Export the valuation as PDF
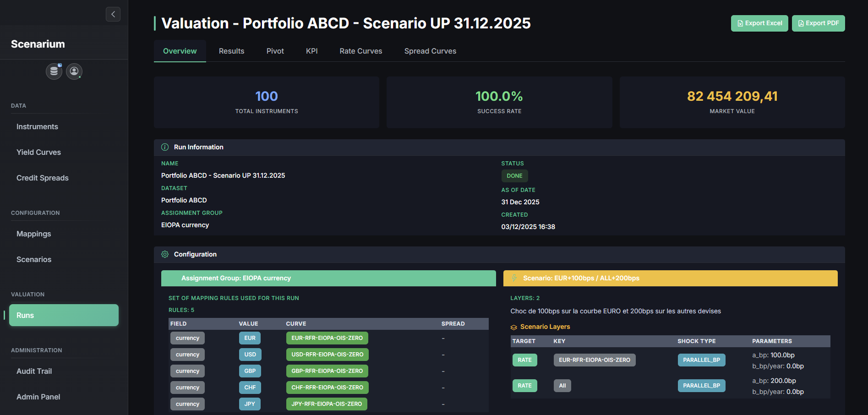The width and height of the screenshot is (868, 415). (x=818, y=23)
